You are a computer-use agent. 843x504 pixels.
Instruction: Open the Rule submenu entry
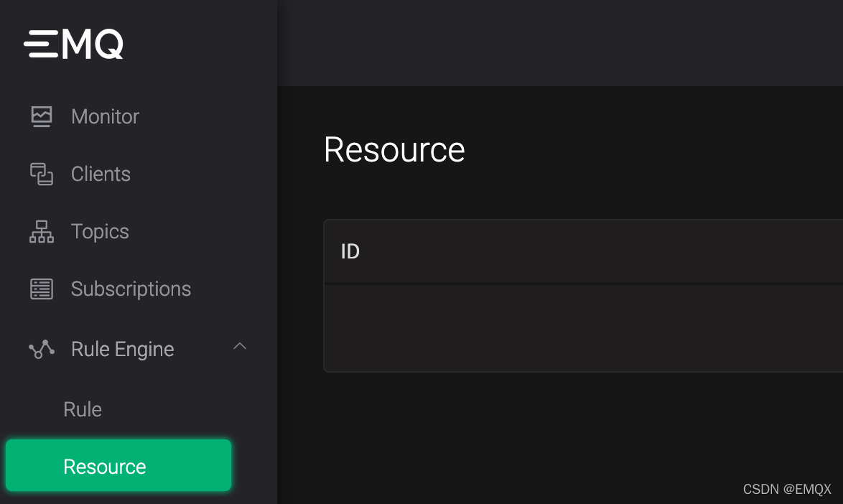point(82,409)
